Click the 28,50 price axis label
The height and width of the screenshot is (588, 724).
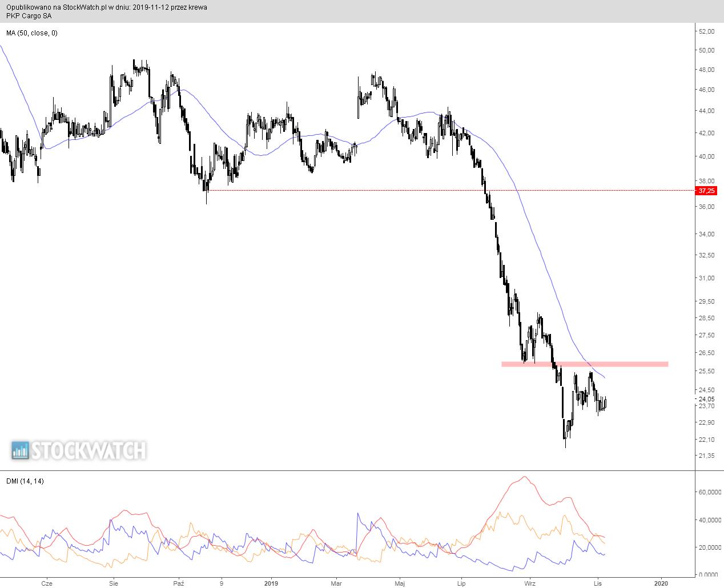(x=706, y=318)
